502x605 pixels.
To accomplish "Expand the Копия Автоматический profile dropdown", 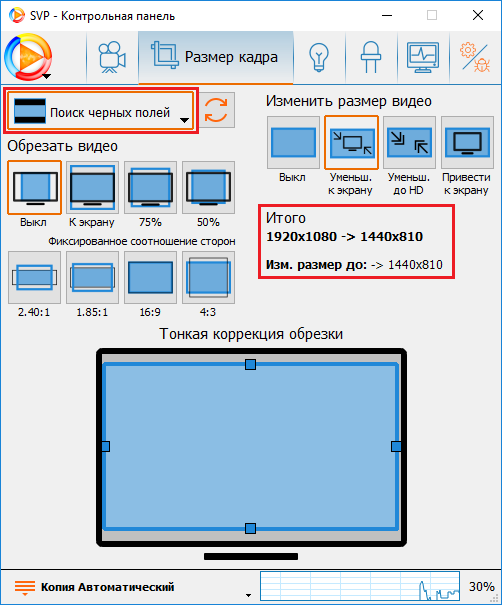I will click(x=133, y=587).
